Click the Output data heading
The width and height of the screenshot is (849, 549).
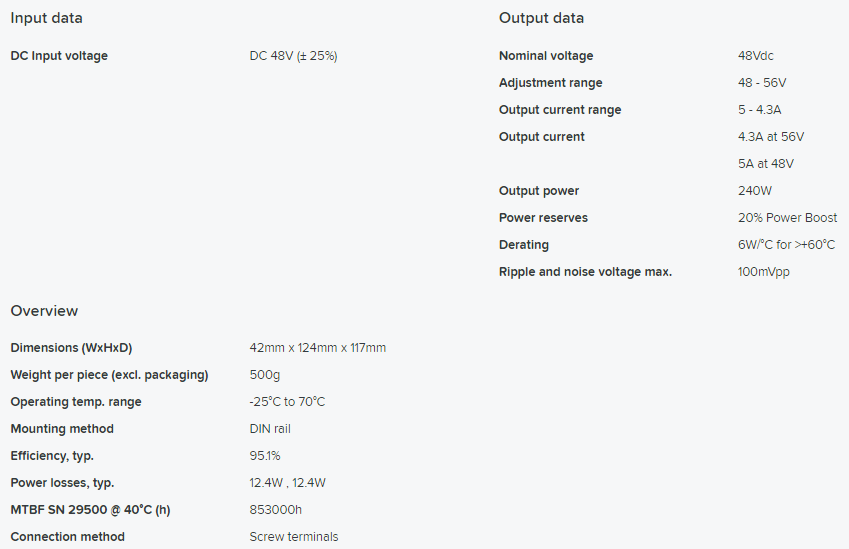541,18
